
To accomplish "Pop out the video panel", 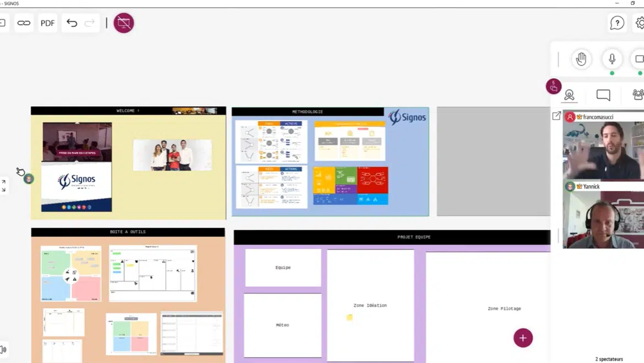I will (x=556, y=116).
